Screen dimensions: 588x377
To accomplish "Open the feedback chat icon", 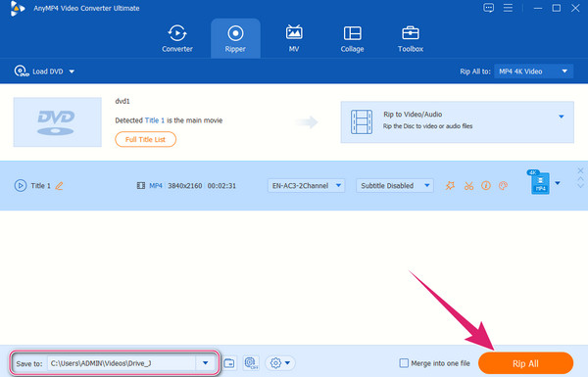I will click(488, 8).
